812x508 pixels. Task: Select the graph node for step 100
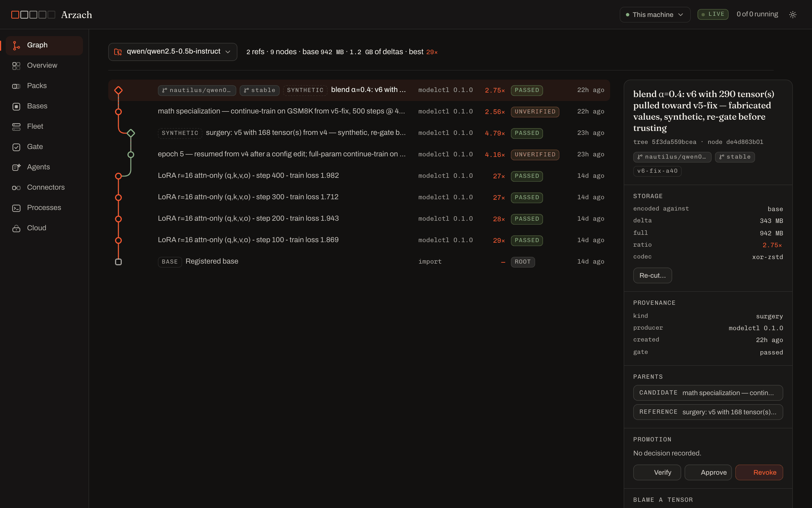118,240
